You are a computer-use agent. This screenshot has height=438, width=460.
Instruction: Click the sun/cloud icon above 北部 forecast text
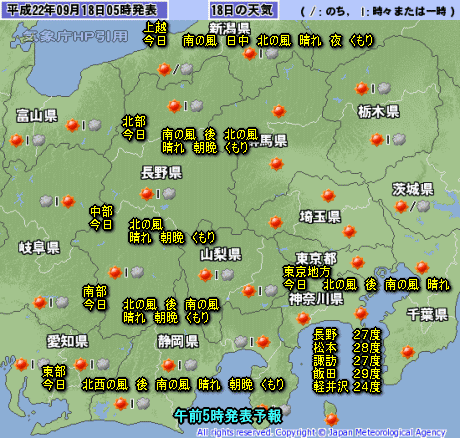185,106
